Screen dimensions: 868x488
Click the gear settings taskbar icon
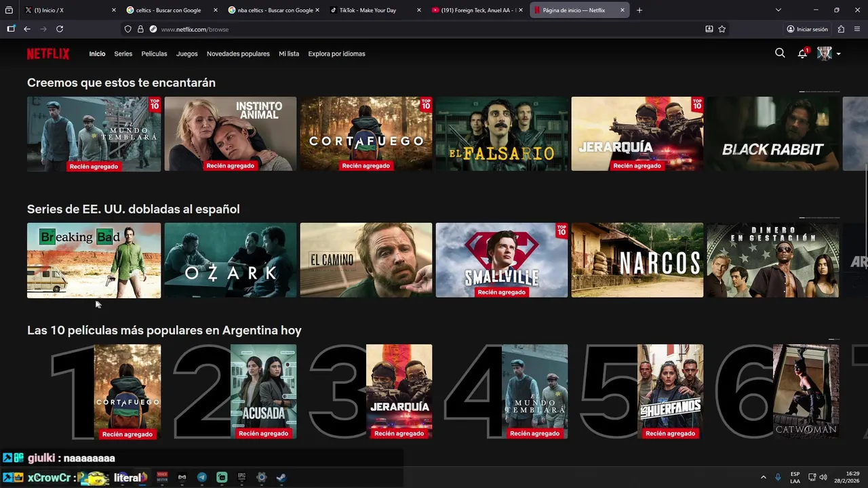click(261, 477)
